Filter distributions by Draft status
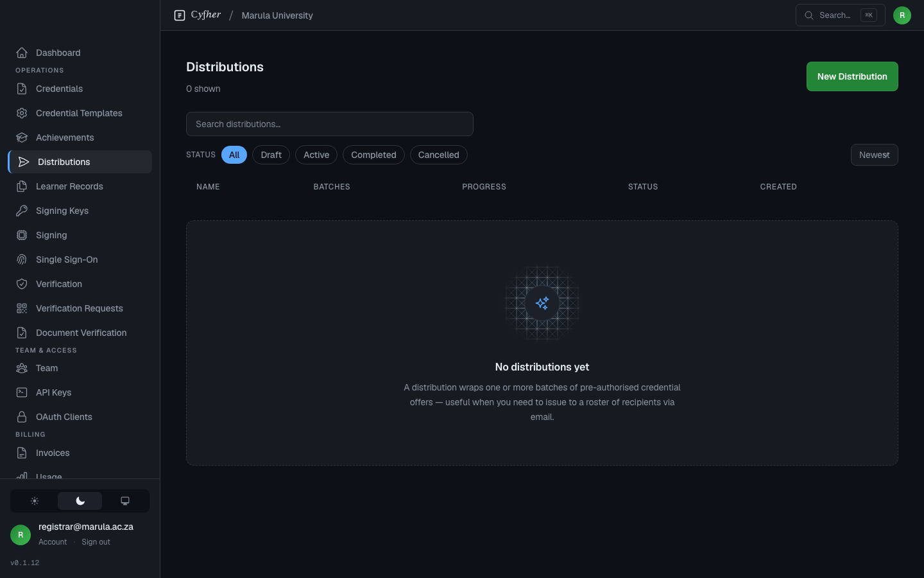The width and height of the screenshot is (924, 578). (x=271, y=155)
